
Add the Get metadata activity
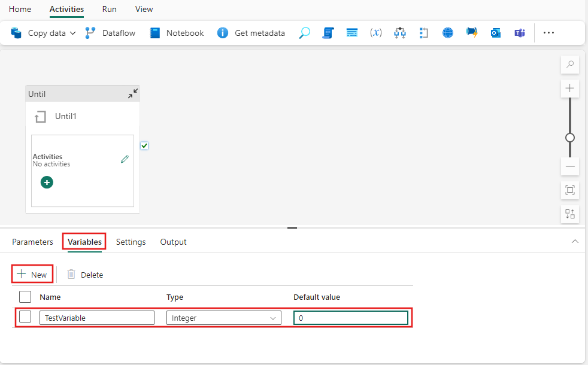pyautogui.click(x=251, y=33)
